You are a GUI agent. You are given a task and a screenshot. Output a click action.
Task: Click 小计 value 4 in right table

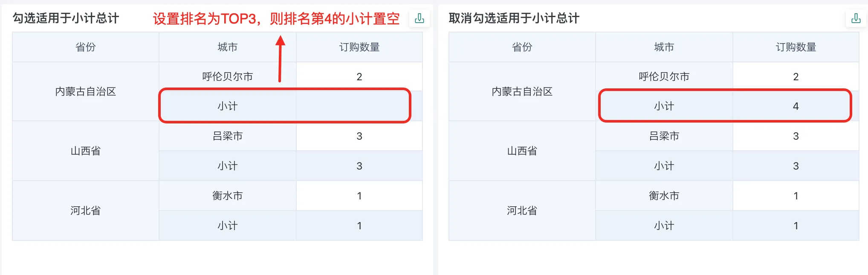pyautogui.click(x=796, y=106)
